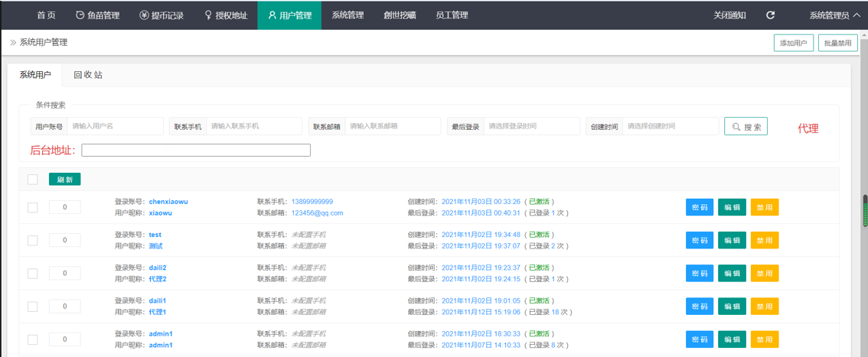This screenshot has width=868, height=357.
Task: Check the box for user chenxiaowu
Action: [32, 207]
